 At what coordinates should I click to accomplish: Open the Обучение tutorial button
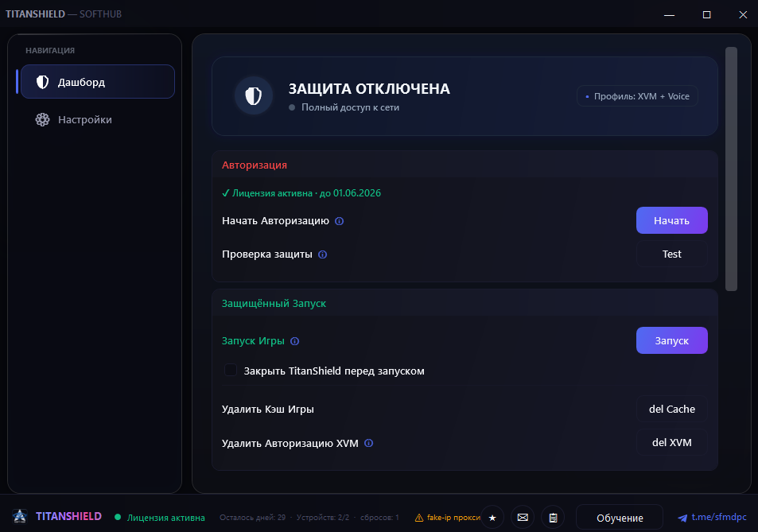click(620, 518)
